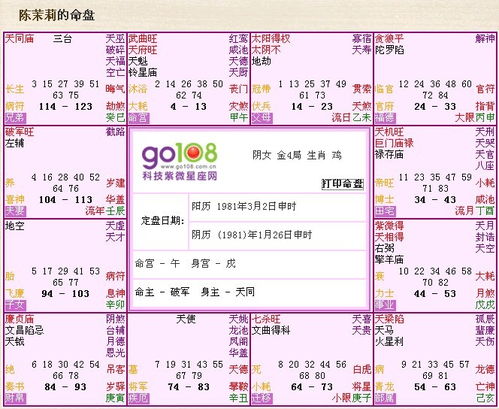The image size is (499, 409).
Task: Select the 迁移 palace label in the 庚子 cell
Action: click(x=262, y=398)
